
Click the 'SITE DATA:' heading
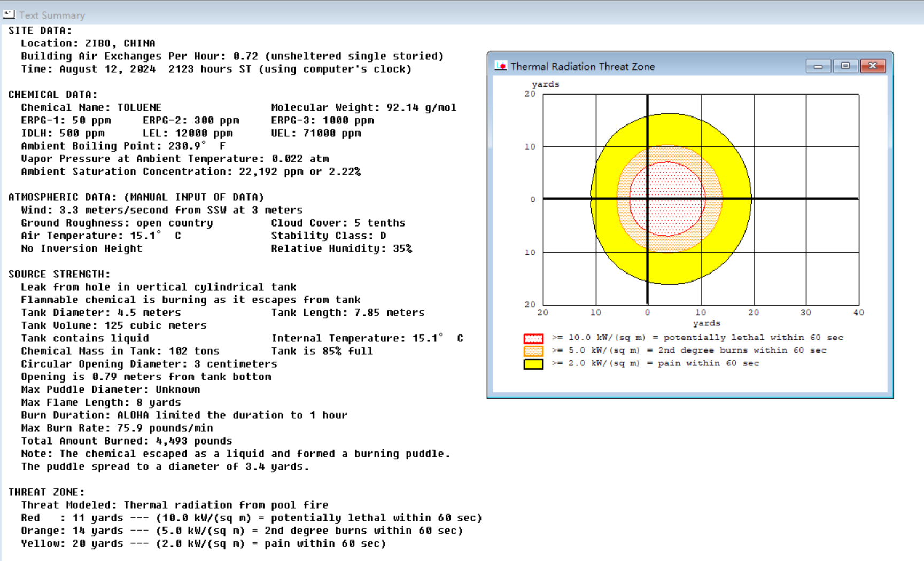pos(40,30)
